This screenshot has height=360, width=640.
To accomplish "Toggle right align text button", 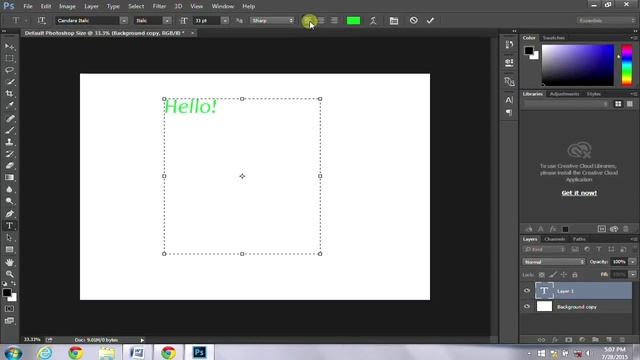I will [334, 20].
